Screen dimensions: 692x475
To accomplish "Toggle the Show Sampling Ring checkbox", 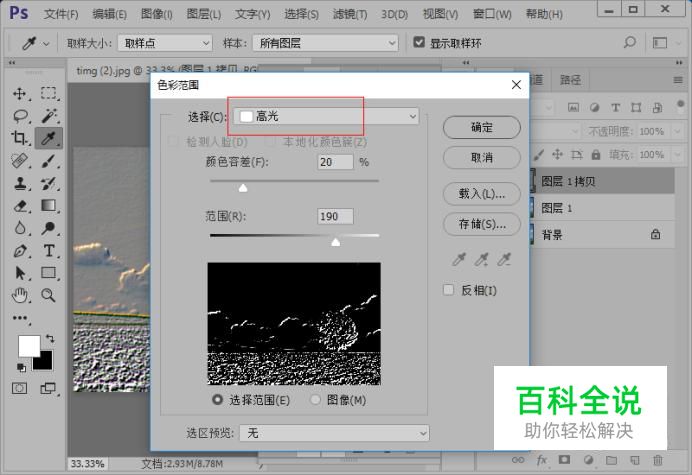I will coord(419,42).
